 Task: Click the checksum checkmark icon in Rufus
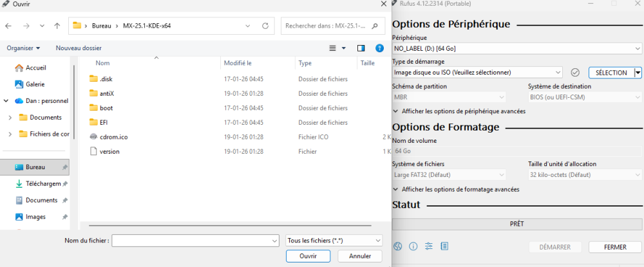576,73
